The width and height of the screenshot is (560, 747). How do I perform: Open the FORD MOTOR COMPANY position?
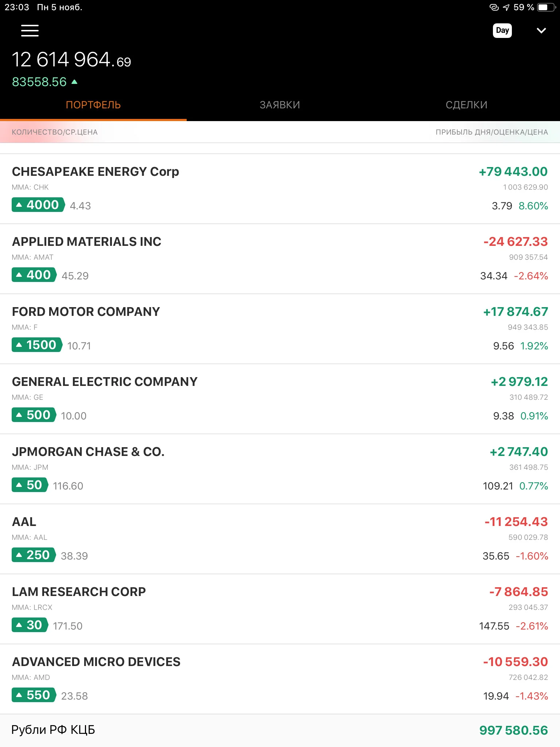click(x=280, y=329)
